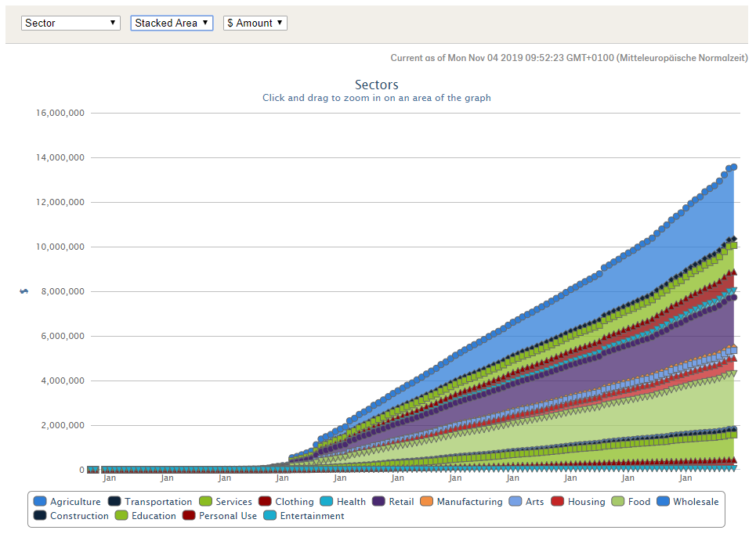This screenshot has width=756, height=541.
Task: Select the Construction legend label
Action: (79, 516)
